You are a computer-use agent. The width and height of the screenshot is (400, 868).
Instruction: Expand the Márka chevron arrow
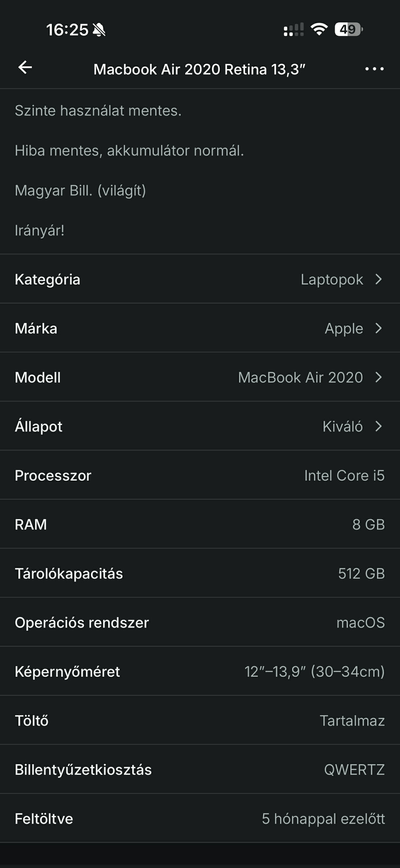379,328
